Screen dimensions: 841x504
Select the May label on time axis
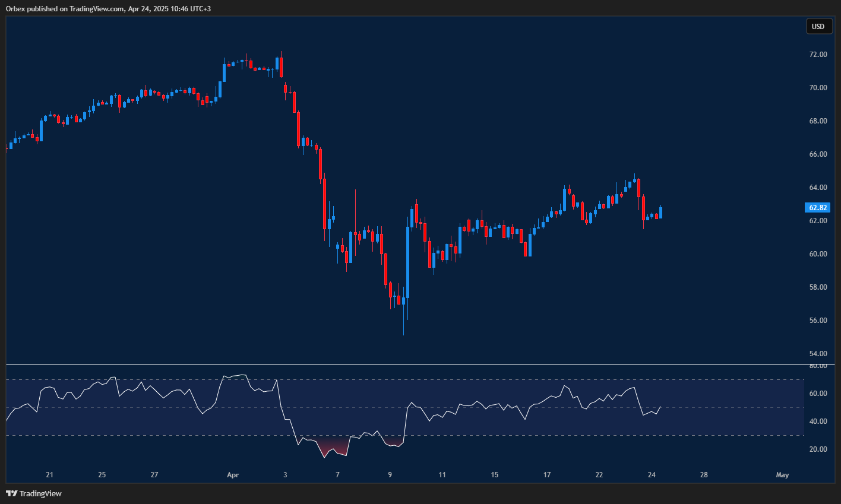pyautogui.click(x=782, y=475)
